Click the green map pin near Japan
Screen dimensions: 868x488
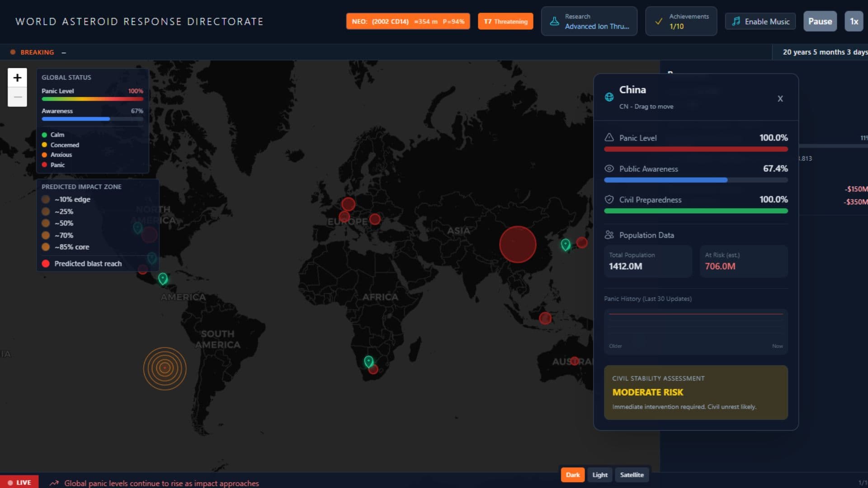click(x=565, y=244)
